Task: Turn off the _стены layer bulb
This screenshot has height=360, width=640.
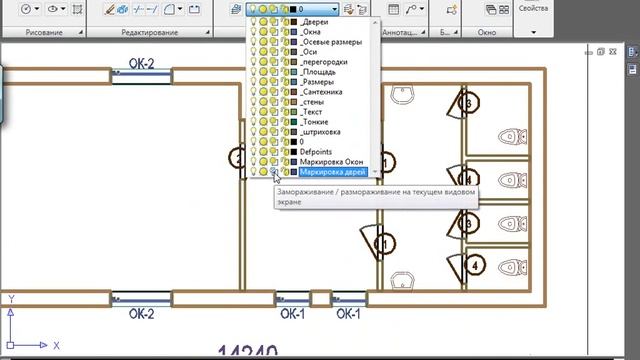Action: coord(253,102)
